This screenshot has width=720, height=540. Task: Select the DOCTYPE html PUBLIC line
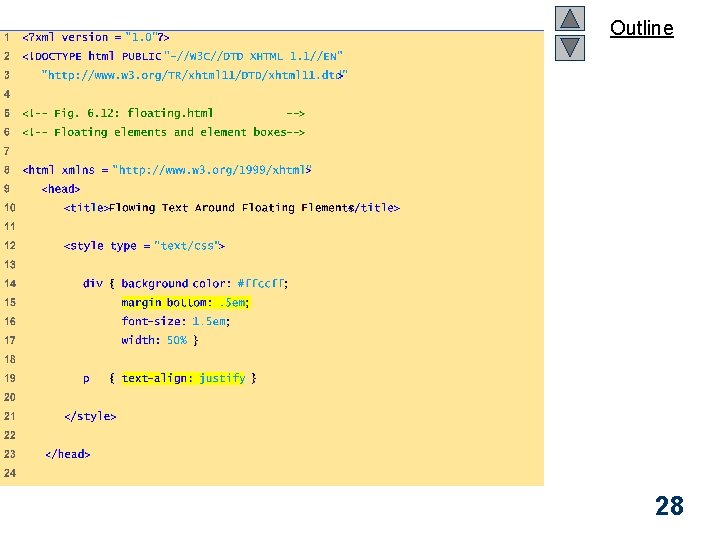182,56
